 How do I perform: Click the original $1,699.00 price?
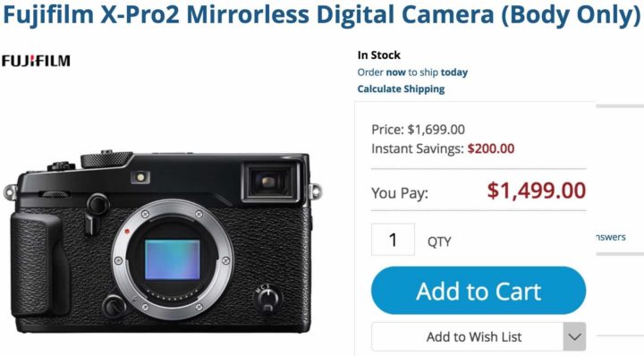tap(436, 130)
